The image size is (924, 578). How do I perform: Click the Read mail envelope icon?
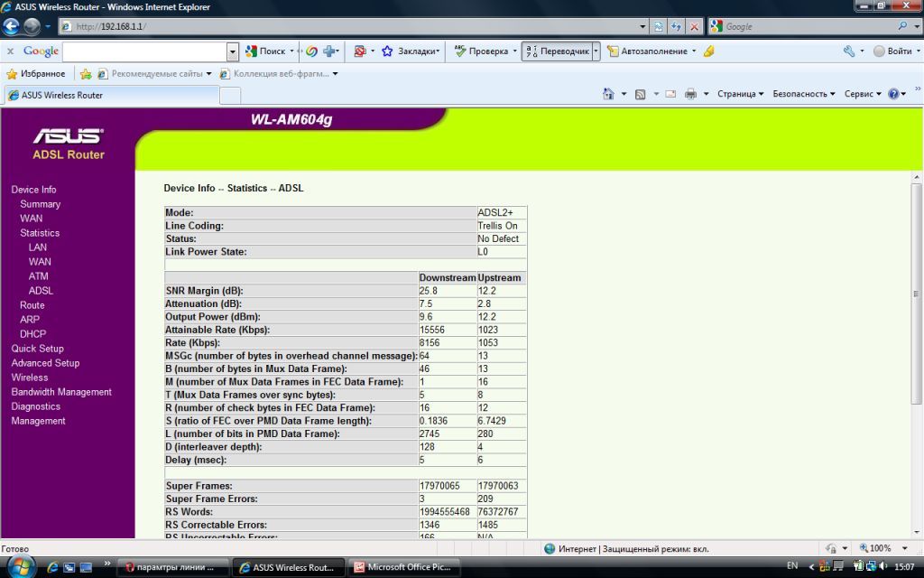coord(670,94)
